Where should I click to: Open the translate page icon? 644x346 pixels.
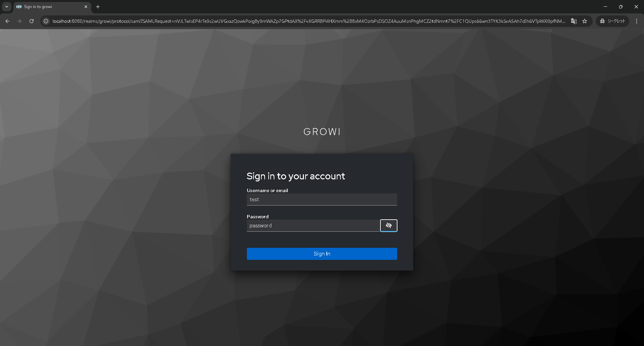point(574,21)
